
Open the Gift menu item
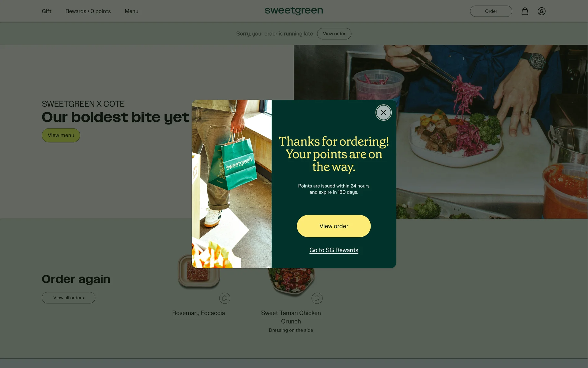click(x=47, y=11)
